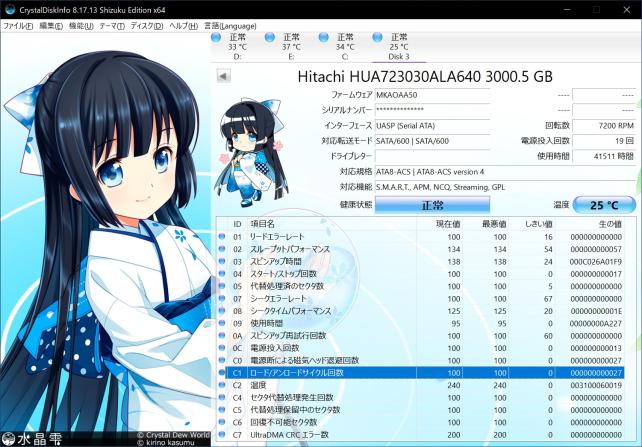The height and width of the screenshot is (447, 642).
Task: Click status icon for row 0C 電源投入回数
Action: point(222,348)
